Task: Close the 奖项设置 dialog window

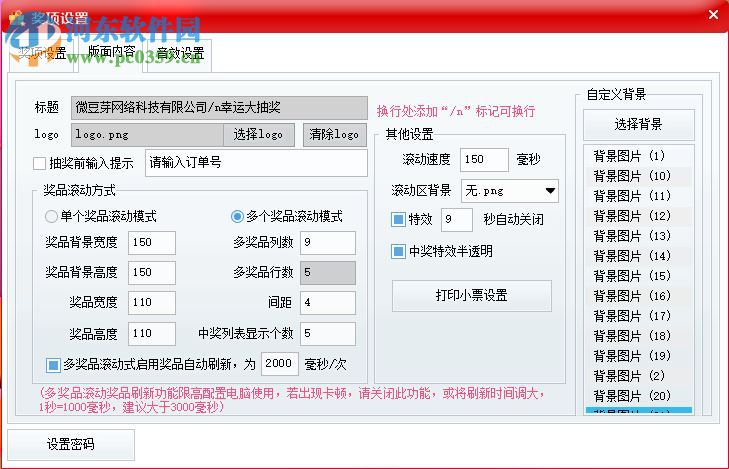Action: click(x=713, y=15)
